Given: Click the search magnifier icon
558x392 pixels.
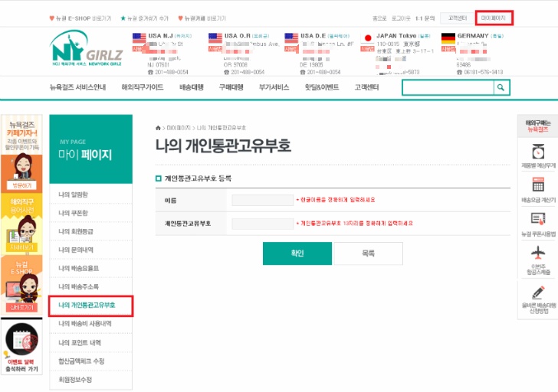Looking at the screenshot, I should pyautogui.click(x=501, y=87).
